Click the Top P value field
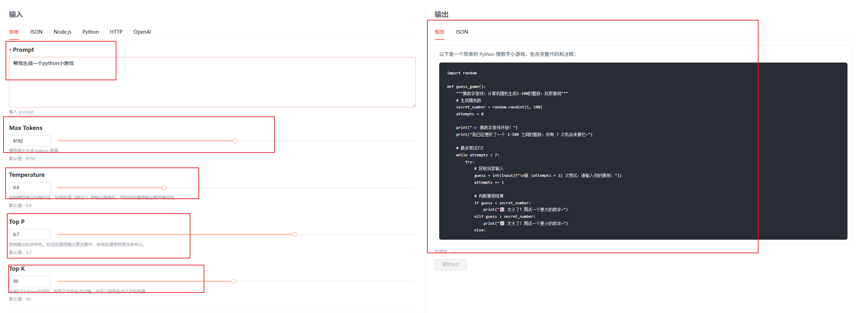The height and width of the screenshot is (313, 868). 30,234
